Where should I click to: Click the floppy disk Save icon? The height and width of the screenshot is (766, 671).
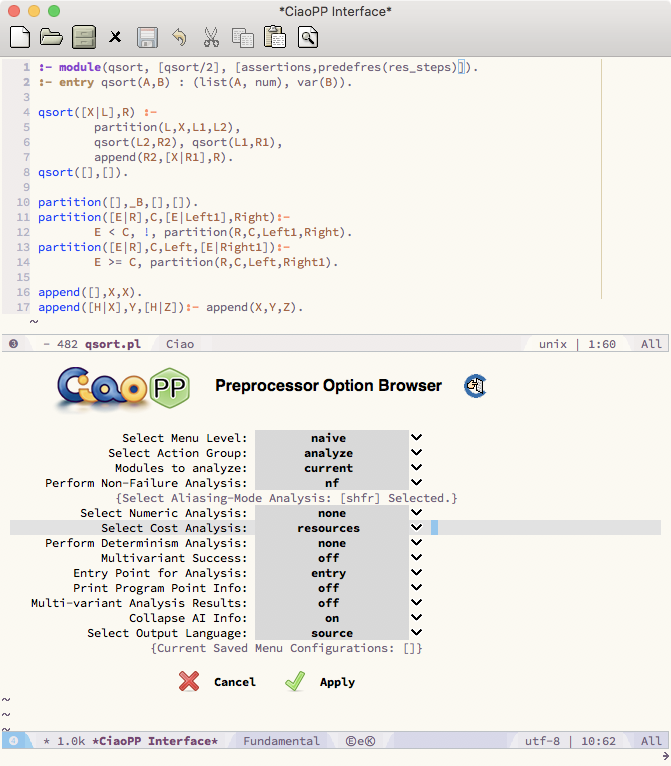click(147, 38)
